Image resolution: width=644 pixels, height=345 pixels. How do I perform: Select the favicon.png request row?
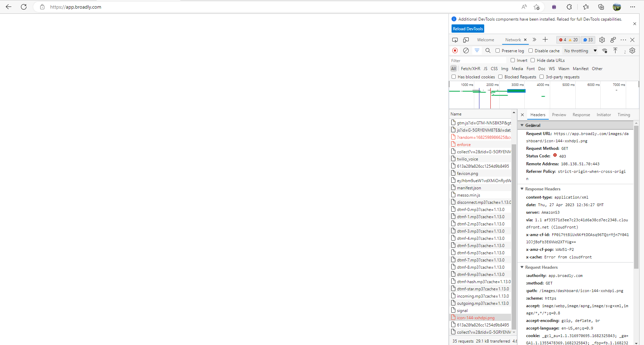pyautogui.click(x=480, y=174)
